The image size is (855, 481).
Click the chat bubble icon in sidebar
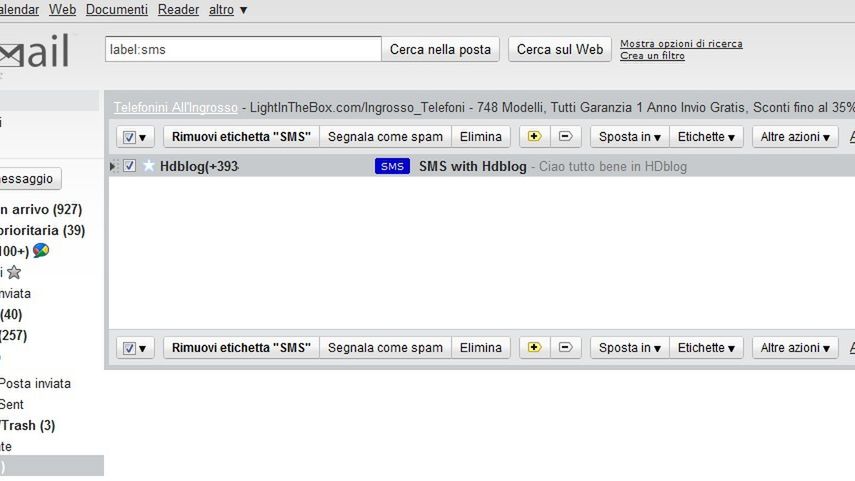[41, 250]
